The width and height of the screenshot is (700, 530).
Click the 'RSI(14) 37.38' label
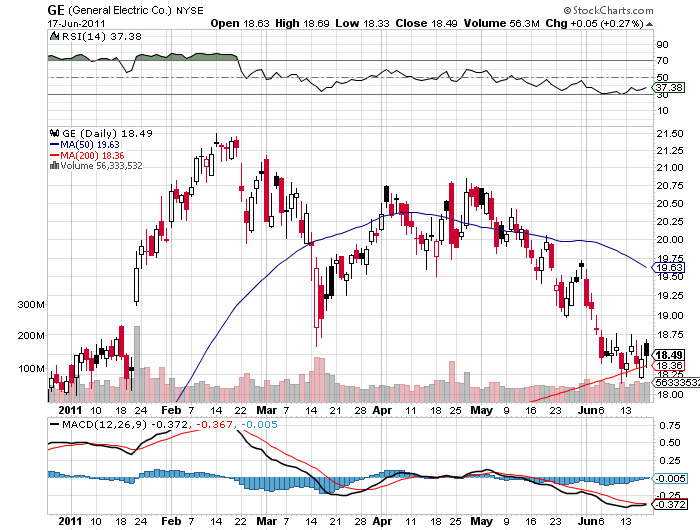pyautogui.click(x=101, y=36)
